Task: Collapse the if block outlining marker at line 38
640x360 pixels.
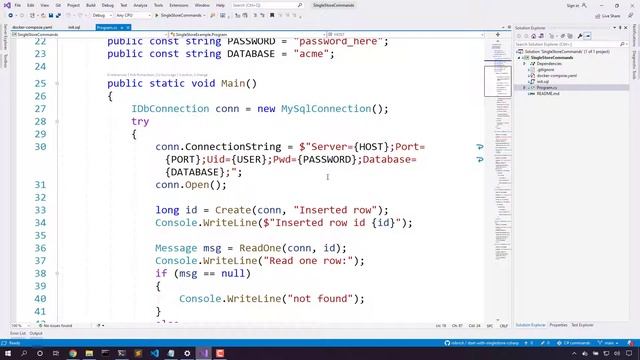Action: pos(57,273)
